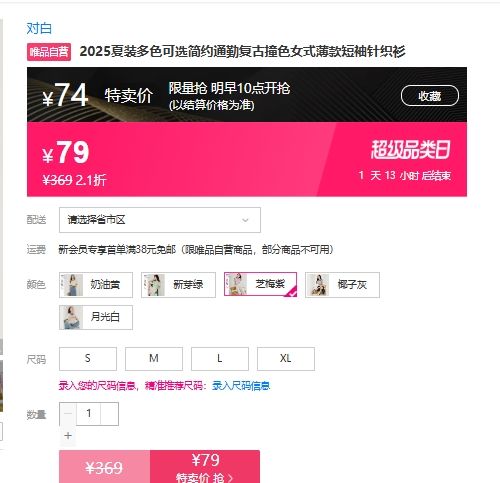Select size XL
The width and height of the screenshot is (500, 483).
[286, 359]
